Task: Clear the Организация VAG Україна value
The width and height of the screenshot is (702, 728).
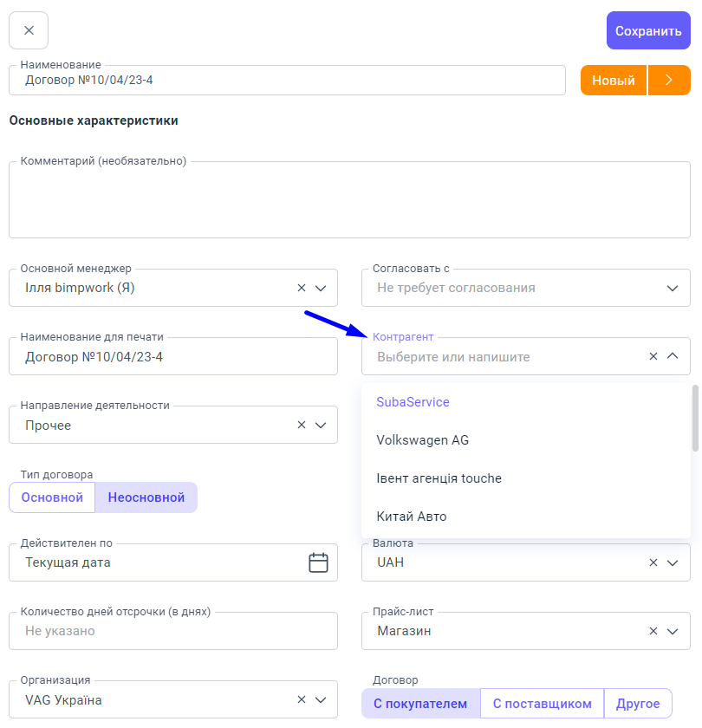Action: coord(302,699)
